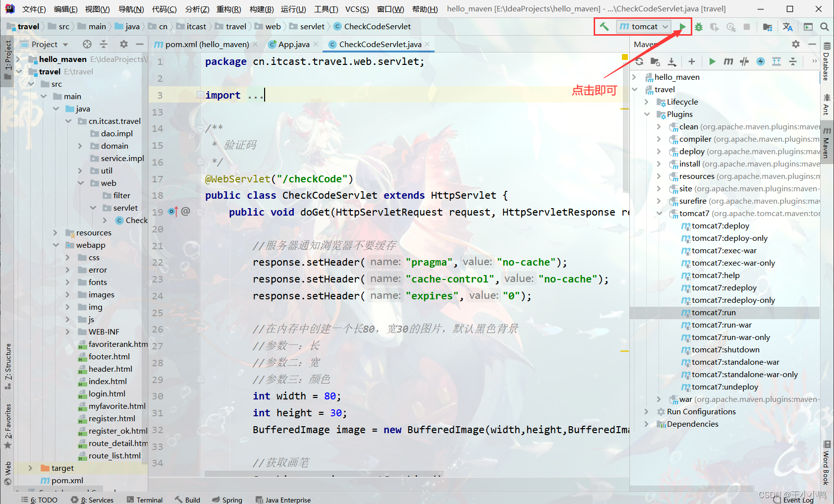Screen dimensions: 834x504
Task: Open 编辑(E) menu
Action: [65, 9]
